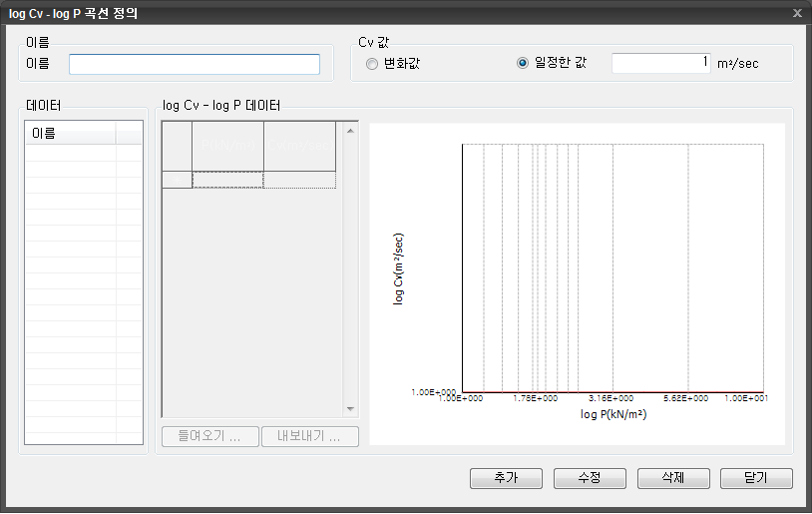Click the first P data cell in table

point(227,180)
